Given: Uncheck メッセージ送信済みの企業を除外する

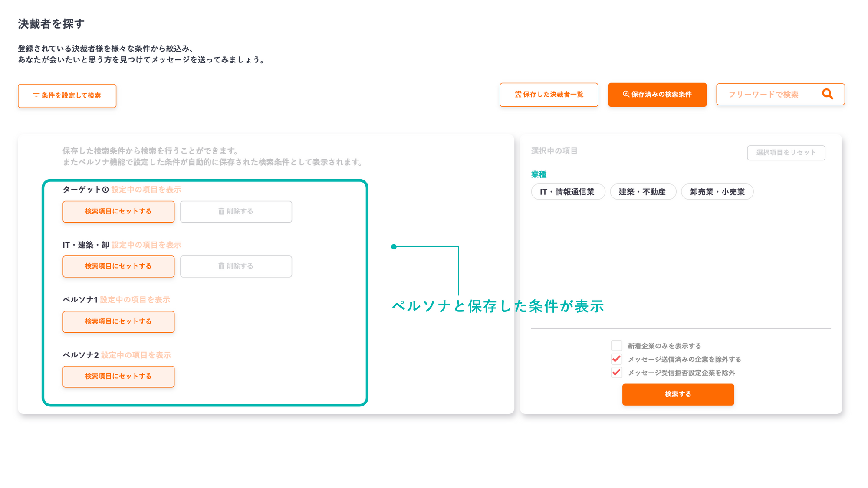Looking at the screenshot, I should coord(616,359).
